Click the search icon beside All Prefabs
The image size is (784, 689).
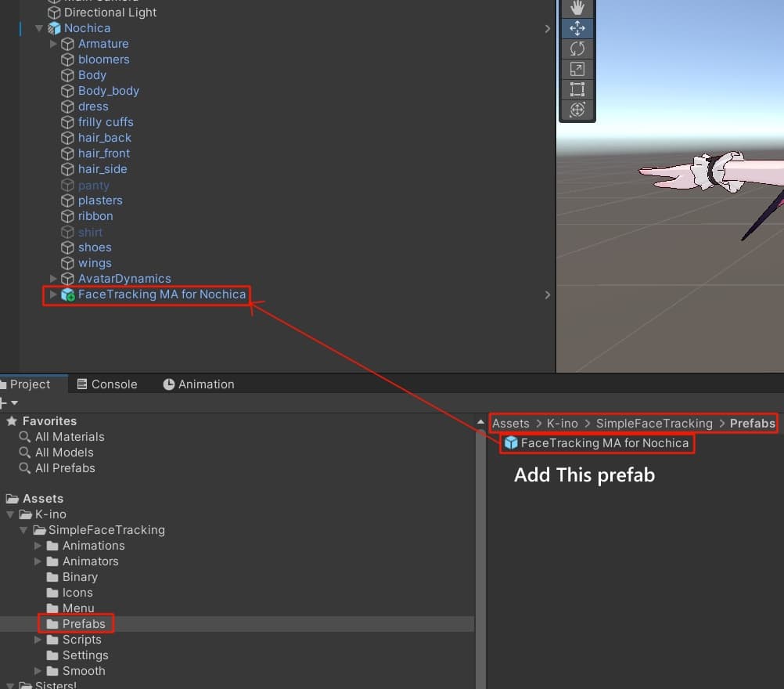point(24,468)
